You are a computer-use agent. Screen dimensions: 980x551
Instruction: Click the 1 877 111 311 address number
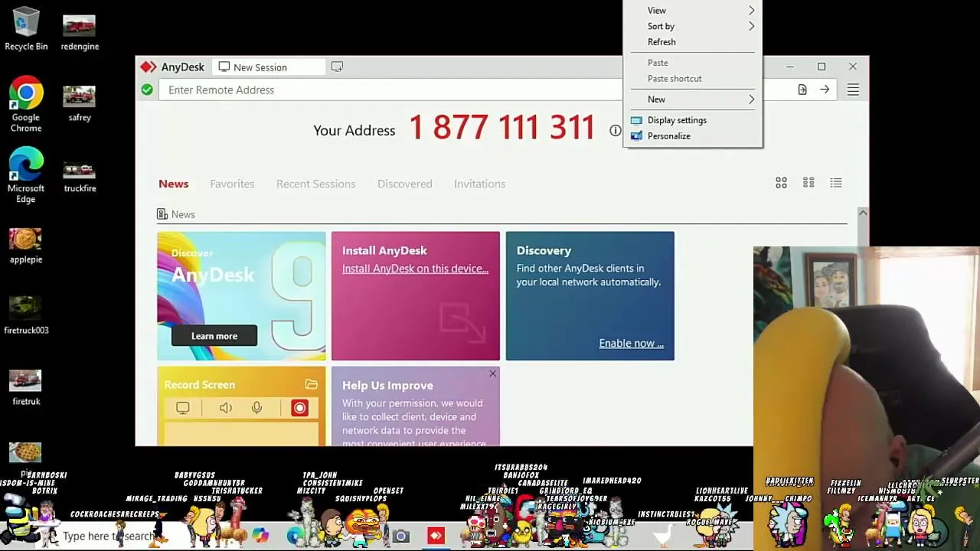501,128
